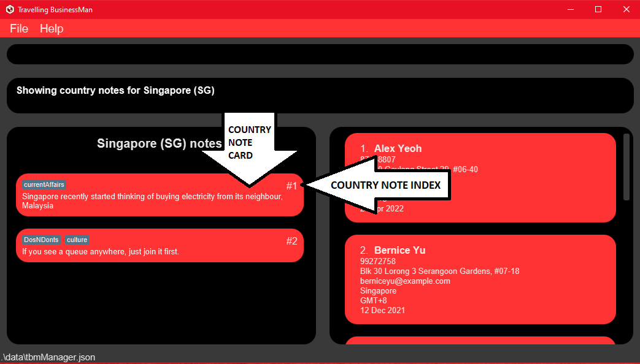The width and height of the screenshot is (640, 364).
Task: Click the tbmManager.json file path in status bar
Action: tap(48, 357)
